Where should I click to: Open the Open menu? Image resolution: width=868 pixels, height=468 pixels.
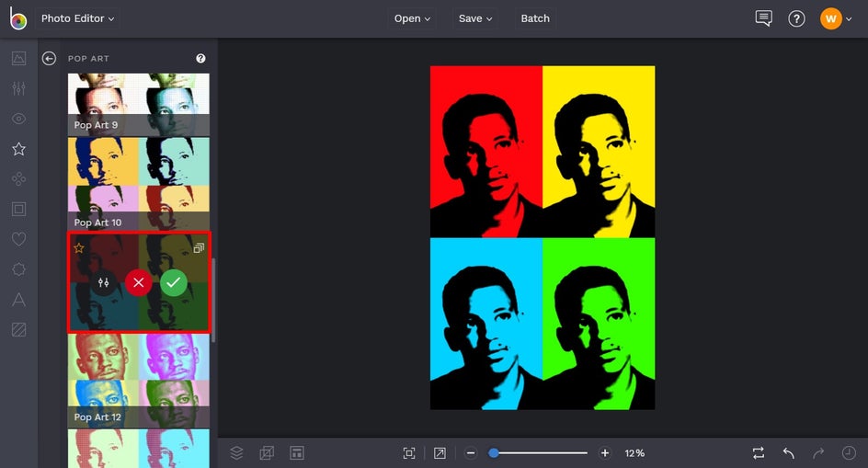coord(412,18)
